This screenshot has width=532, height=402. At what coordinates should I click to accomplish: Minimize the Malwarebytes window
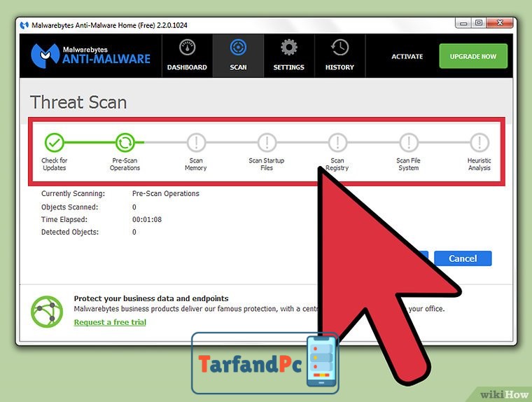(x=463, y=23)
